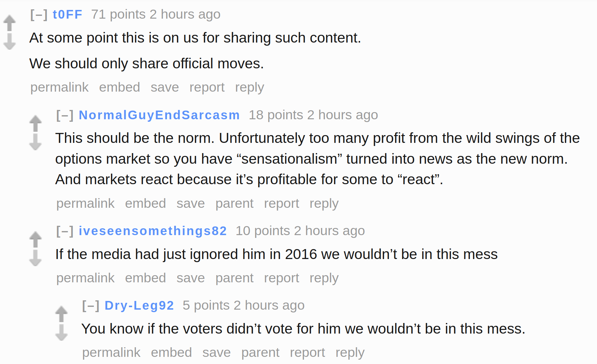This screenshot has width=597, height=364.
Task: Open t0FF's user profile
Action: [67, 14]
